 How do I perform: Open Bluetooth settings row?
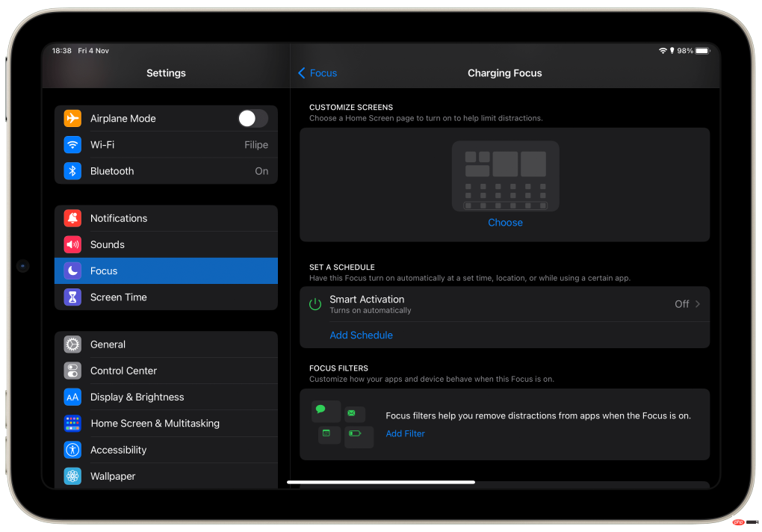166,171
